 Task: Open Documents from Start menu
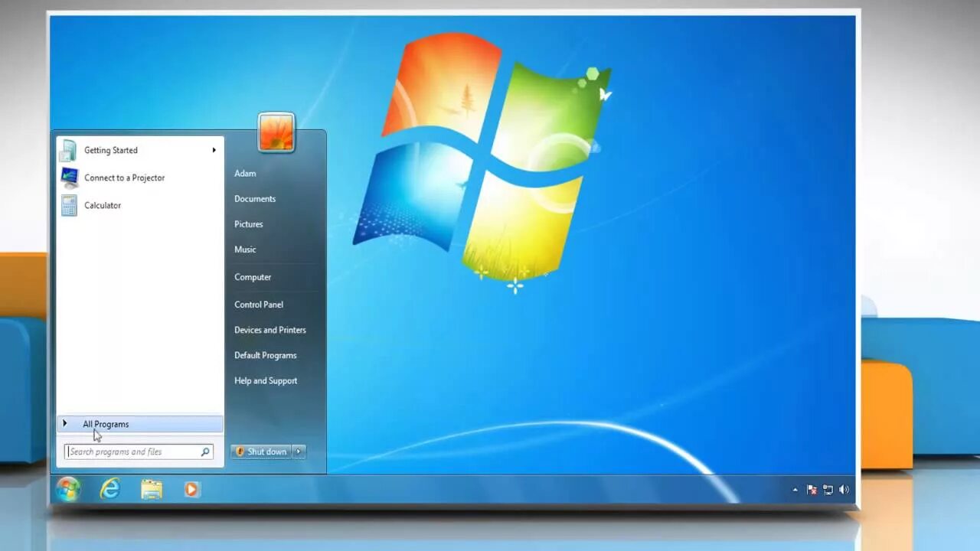[x=255, y=198]
